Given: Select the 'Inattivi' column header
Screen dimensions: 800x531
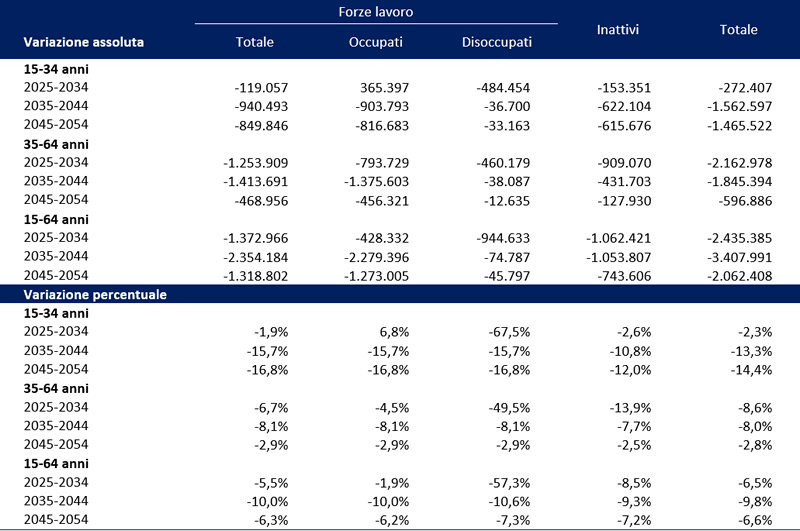Looking at the screenshot, I should (618, 30).
